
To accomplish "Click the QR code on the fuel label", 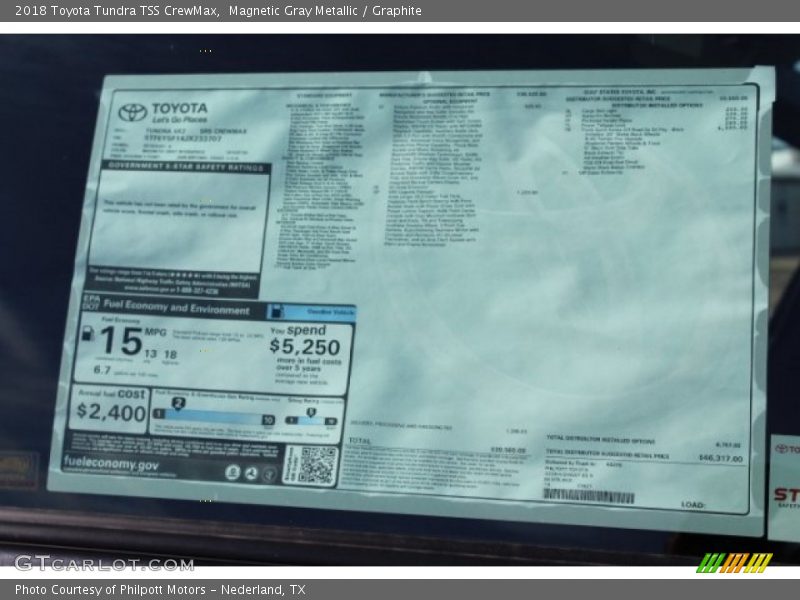I will click(x=317, y=465).
